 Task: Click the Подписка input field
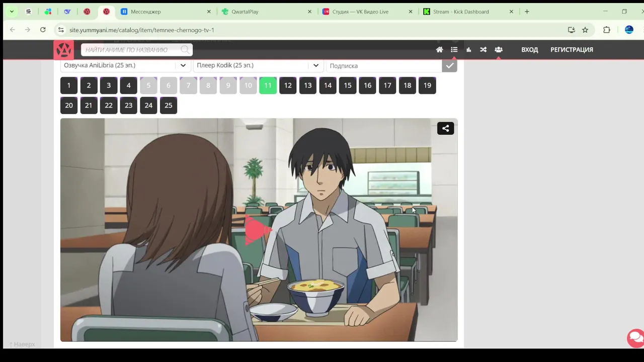point(384,66)
